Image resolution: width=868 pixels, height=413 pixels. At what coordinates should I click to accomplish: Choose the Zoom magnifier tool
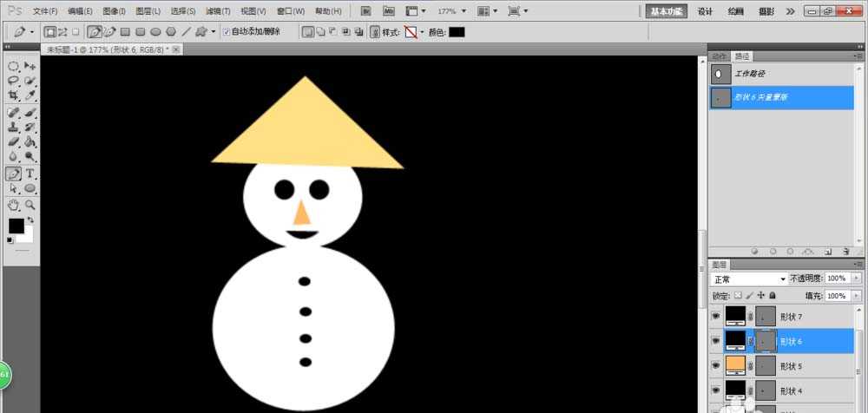(30, 205)
